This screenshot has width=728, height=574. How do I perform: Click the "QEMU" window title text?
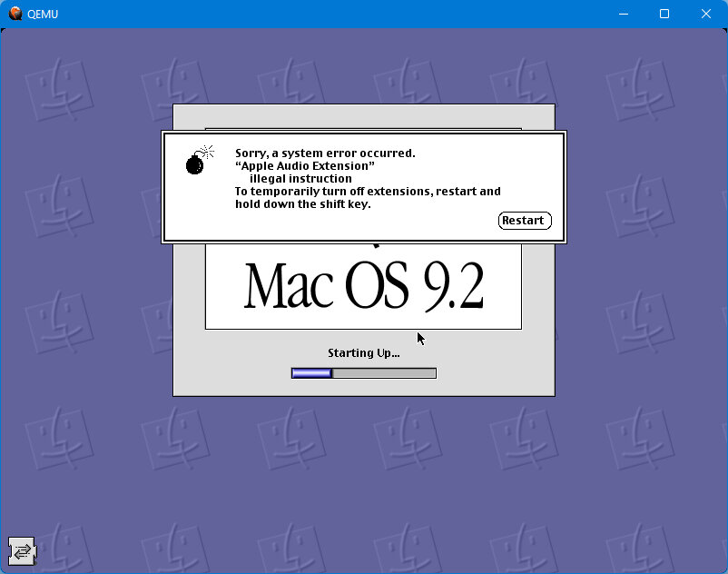(44, 14)
